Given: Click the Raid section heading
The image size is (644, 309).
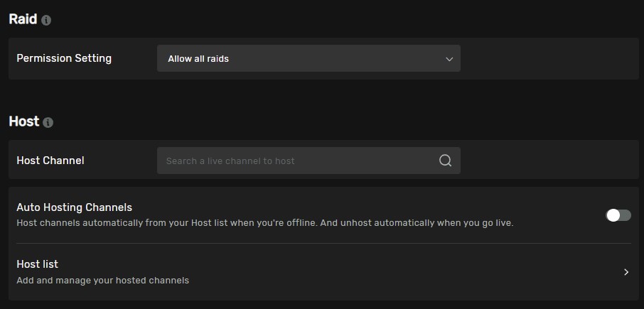Looking at the screenshot, I should [23, 20].
